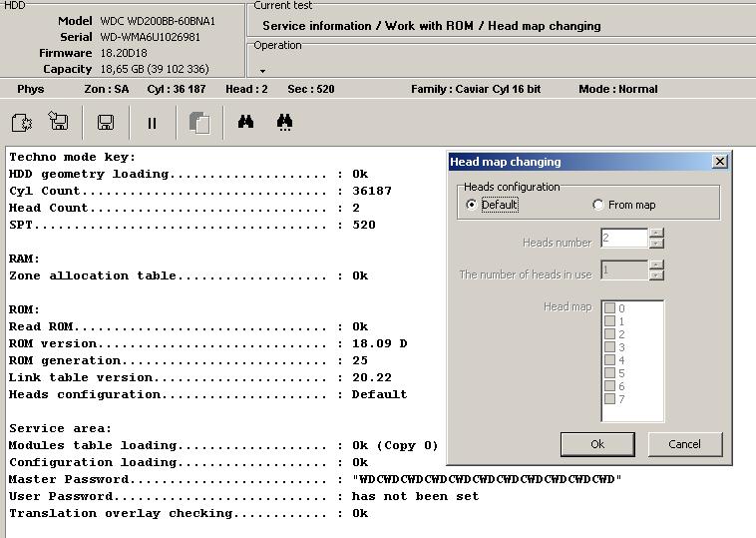Click the binoculars find icon

coord(246,122)
